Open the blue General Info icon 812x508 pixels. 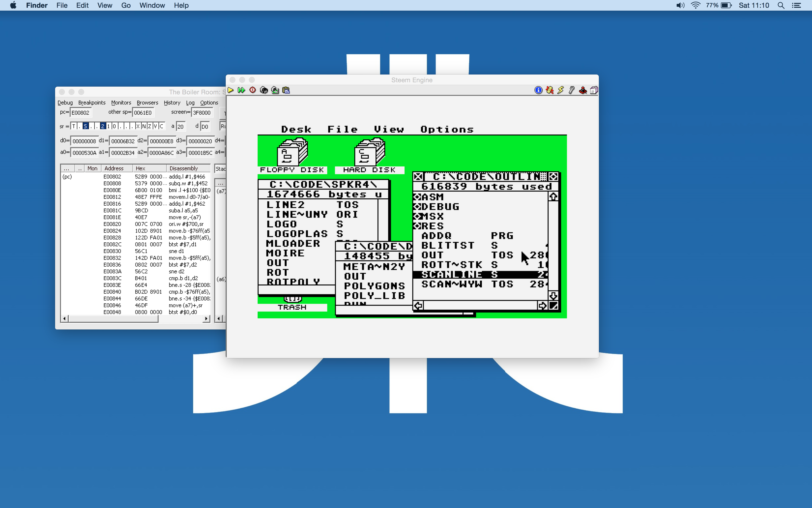[538, 90]
